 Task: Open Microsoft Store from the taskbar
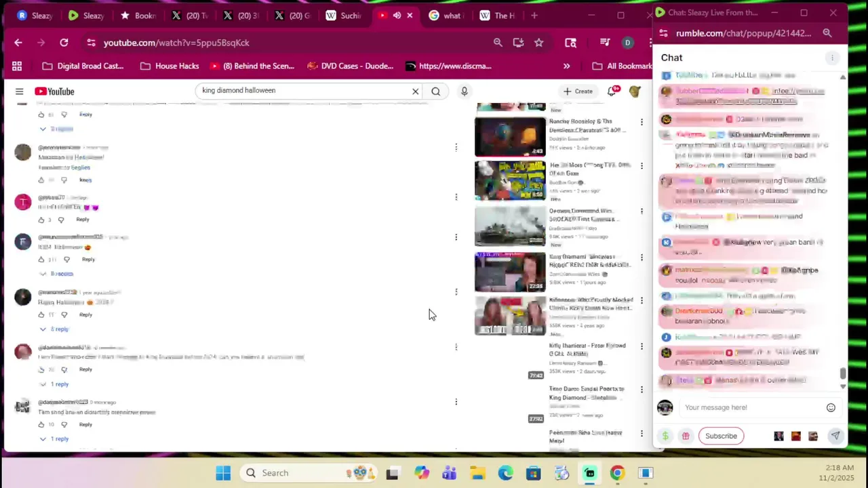coord(533,473)
